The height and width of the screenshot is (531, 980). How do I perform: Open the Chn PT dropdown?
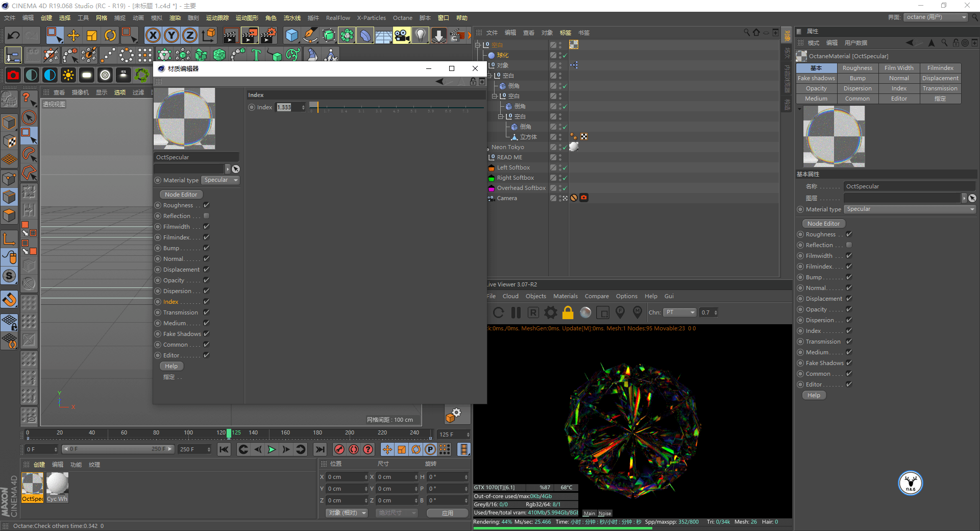tap(680, 312)
